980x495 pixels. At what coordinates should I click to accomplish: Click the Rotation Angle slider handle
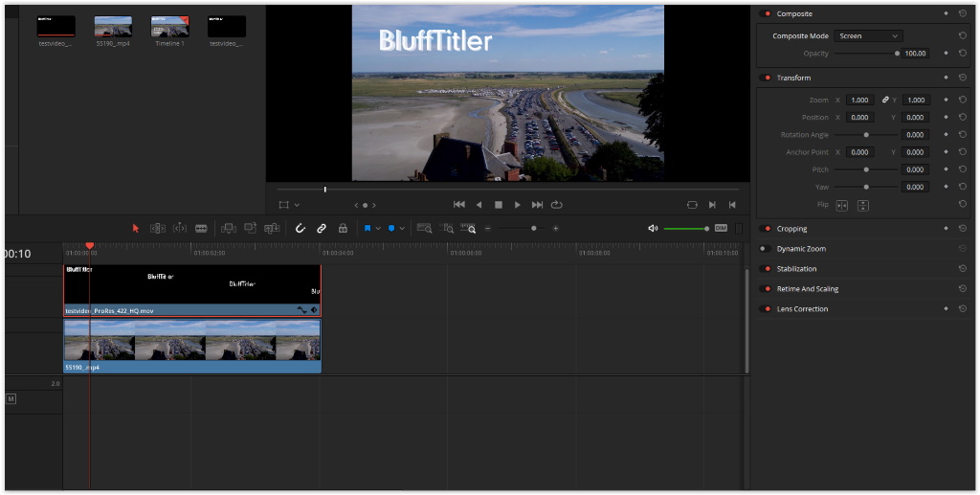pyautogui.click(x=866, y=135)
